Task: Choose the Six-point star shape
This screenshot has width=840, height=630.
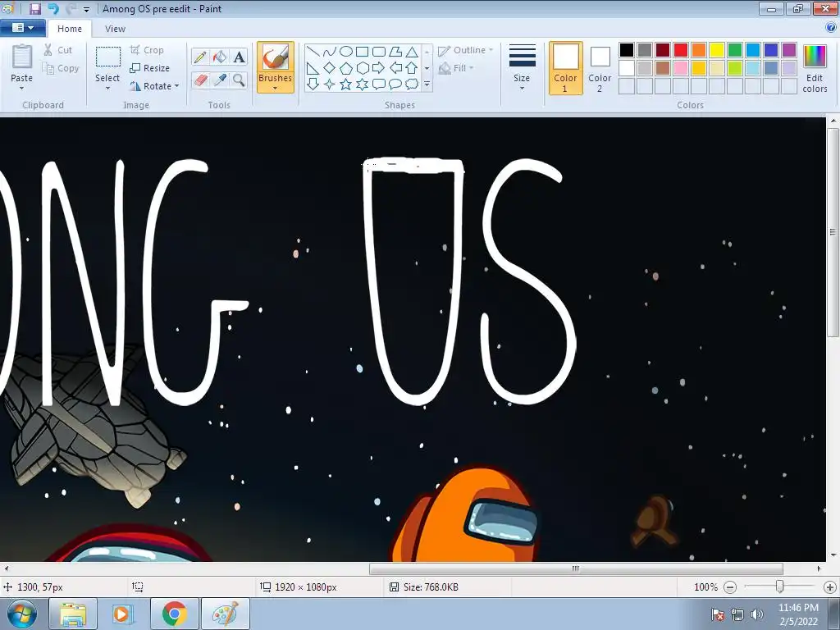Action: point(362,84)
